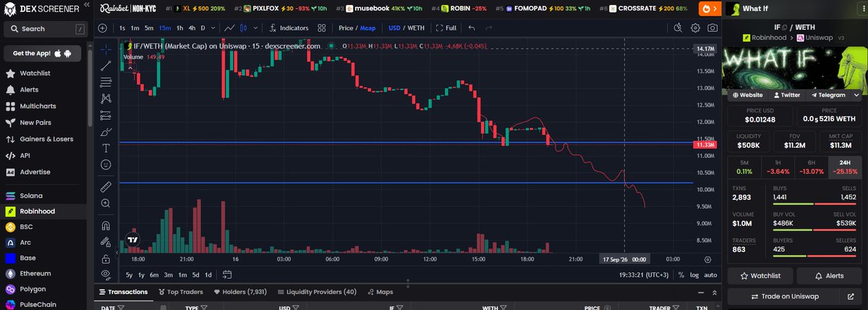
Task: Open chart quick search magnifier icon
Action: pos(678,28)
